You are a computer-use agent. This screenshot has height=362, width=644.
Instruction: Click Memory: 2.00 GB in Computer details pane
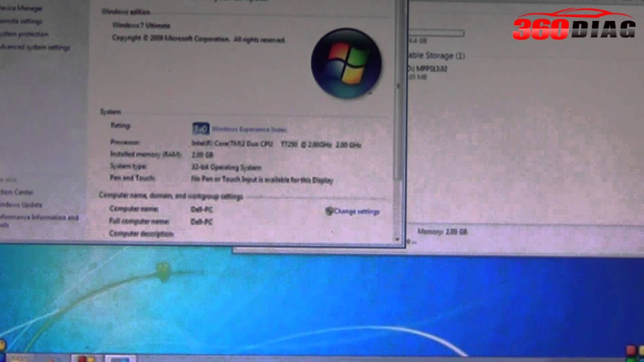click(x=442, y=232)
